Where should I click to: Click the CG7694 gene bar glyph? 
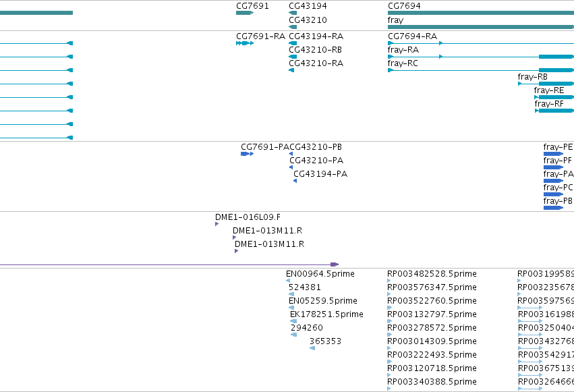tap(481, 13)
